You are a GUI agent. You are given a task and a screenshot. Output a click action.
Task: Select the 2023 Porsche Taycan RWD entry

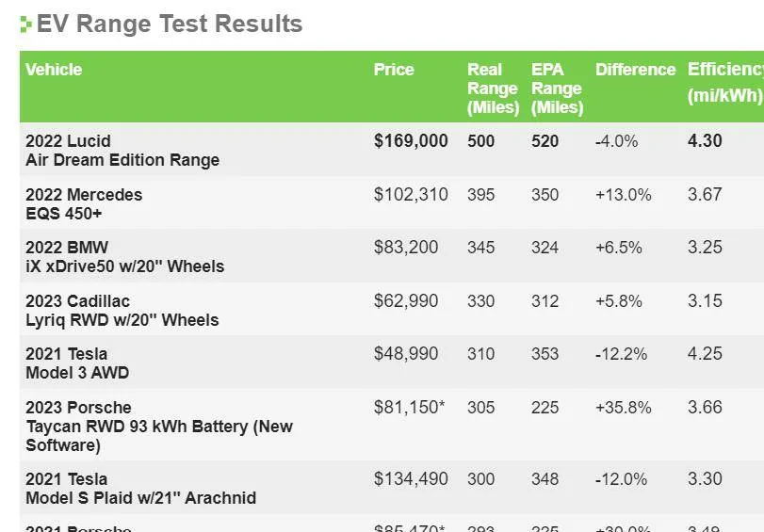[159, 426]
